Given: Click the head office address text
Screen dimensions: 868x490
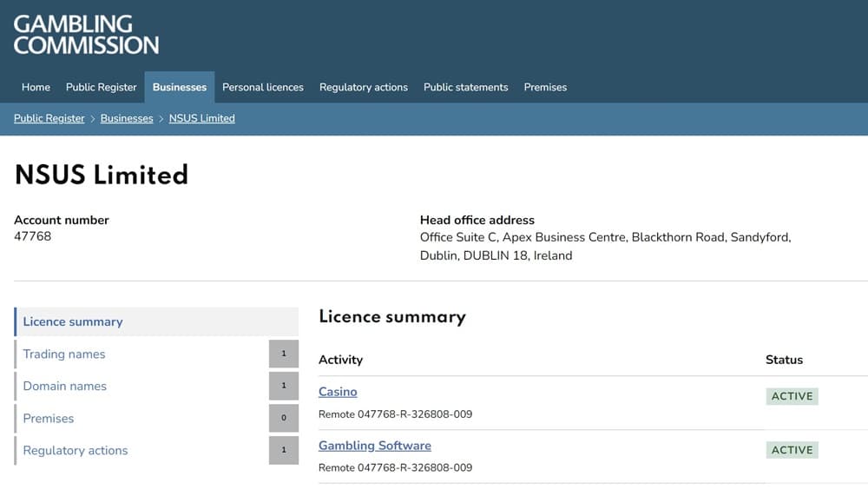Looking at the screenshot, I should click(606, 246).
